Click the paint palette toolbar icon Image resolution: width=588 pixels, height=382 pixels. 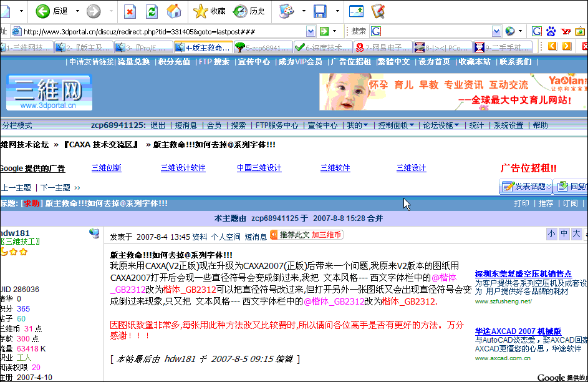287,11
